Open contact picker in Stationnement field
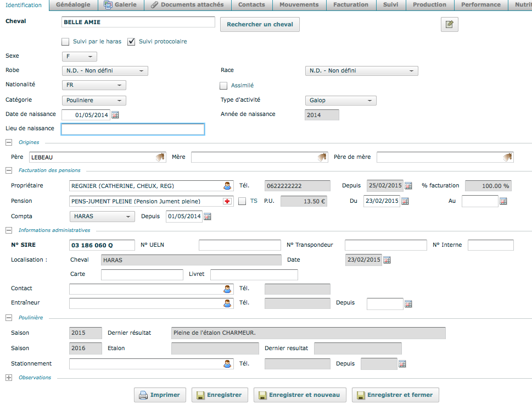The image size is (532, 415). (x=227, y=364)
